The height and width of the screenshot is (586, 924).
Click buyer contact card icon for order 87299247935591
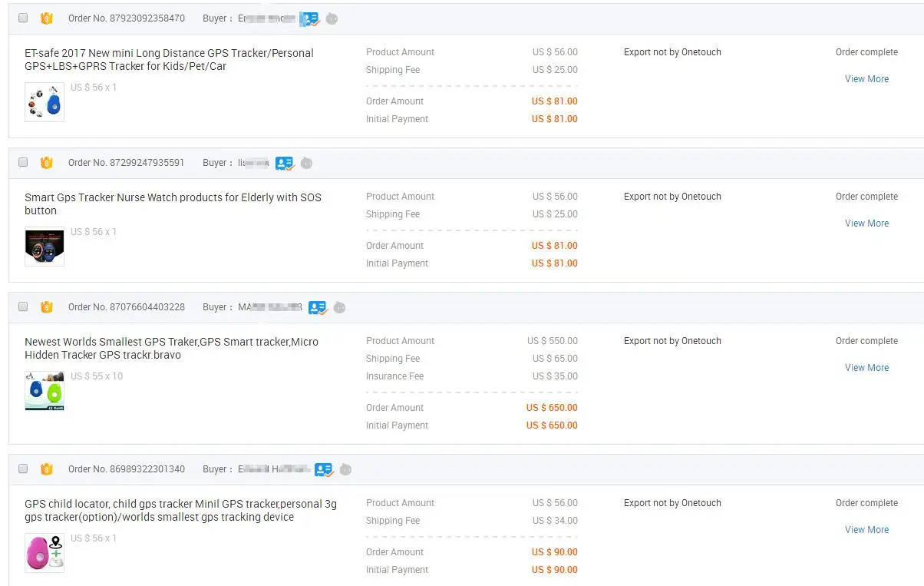coord(285,163)
